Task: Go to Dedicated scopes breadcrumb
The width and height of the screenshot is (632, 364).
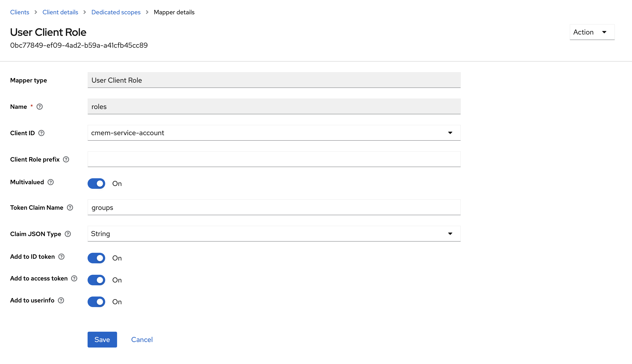Action: (x=116, y=12)
